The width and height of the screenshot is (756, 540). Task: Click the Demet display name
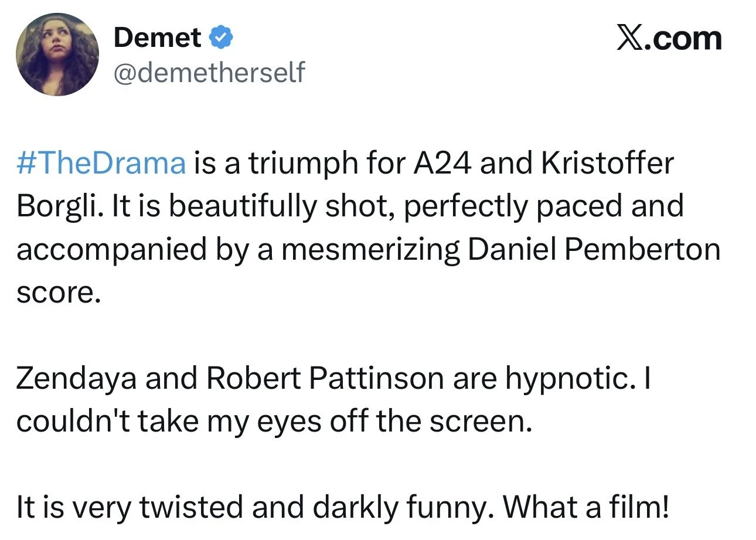pos(158,38)
